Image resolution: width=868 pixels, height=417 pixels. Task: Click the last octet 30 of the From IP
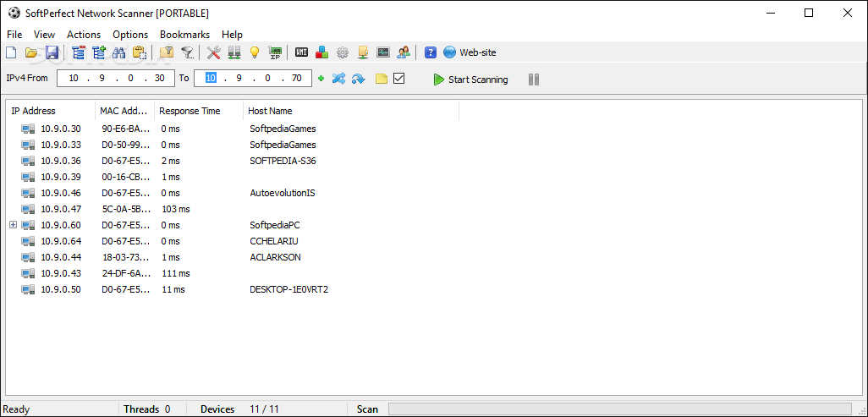click(x=160, y=78)
